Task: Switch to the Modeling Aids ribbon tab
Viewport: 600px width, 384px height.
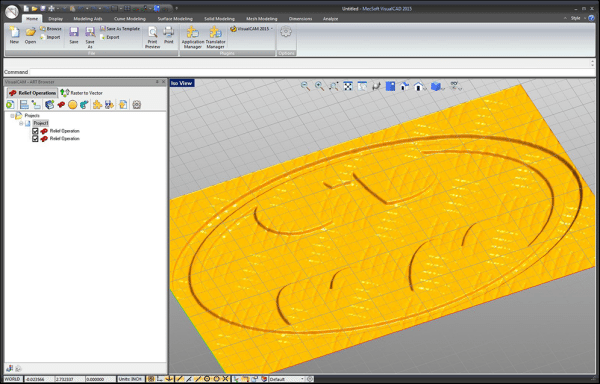Action: pyautogui.click(x=88, y=19)
